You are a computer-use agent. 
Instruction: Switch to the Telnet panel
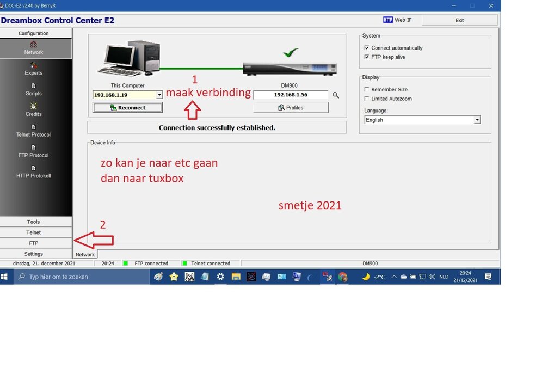(x=33, y=232)
